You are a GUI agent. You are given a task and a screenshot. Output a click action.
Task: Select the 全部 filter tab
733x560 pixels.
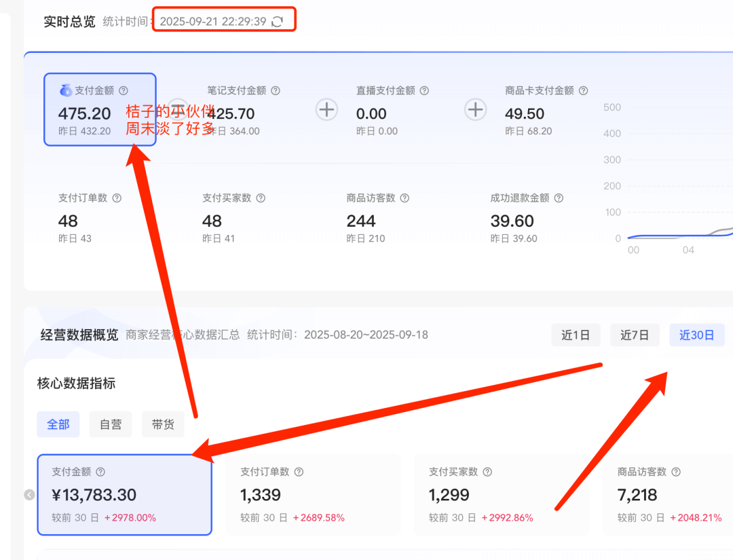coord(58,424)
